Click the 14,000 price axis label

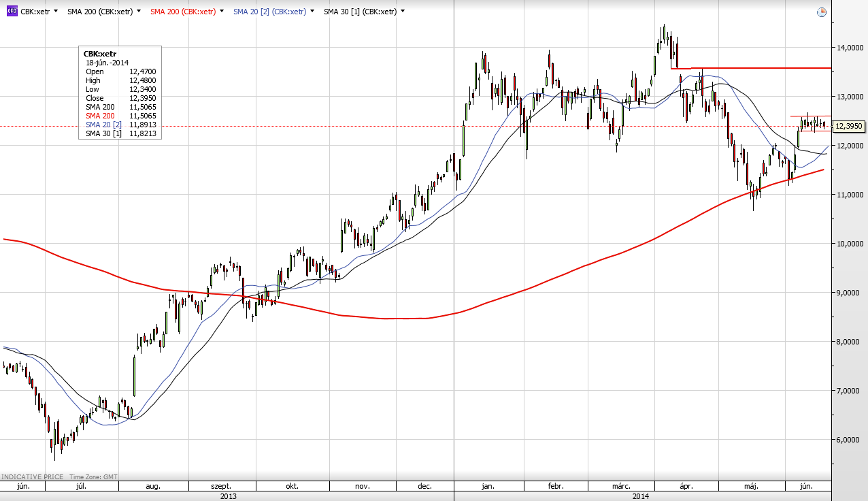tap(851, 48)
